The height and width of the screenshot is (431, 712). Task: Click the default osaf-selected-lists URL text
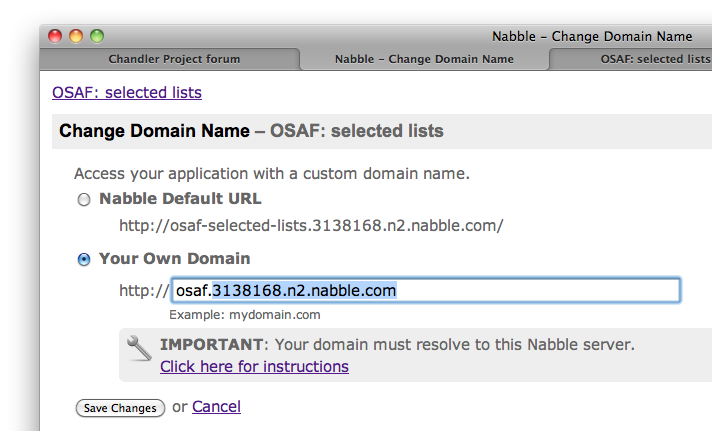pyautogui.click(x=311, y=225)
